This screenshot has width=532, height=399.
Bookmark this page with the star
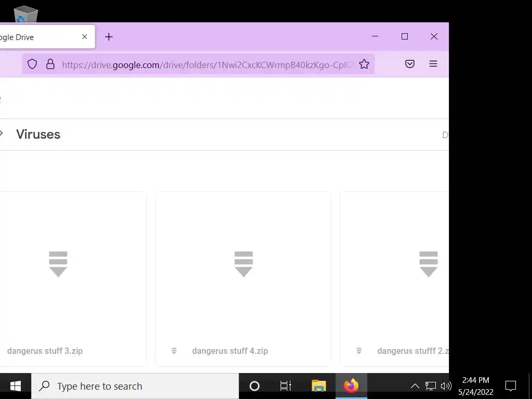(x=364, y=64)
